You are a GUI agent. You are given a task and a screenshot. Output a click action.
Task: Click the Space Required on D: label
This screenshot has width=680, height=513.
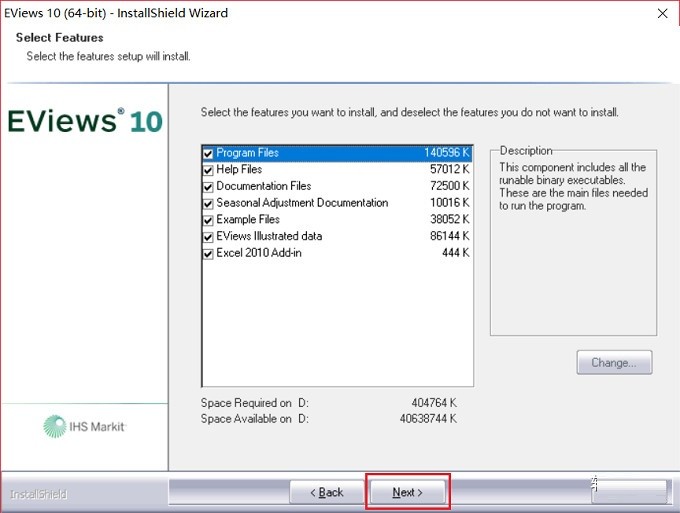[x=255, y=403]
